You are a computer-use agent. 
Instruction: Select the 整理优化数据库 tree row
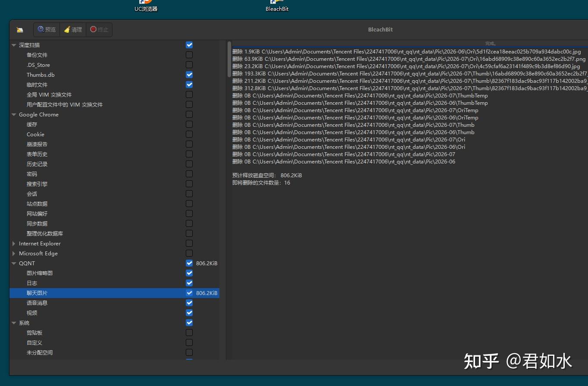(x=114, y=234)
